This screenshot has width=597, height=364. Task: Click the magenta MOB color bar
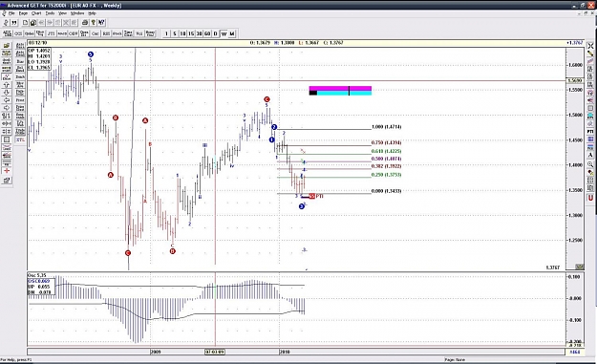pyautogui.click(x=340, y=88)
